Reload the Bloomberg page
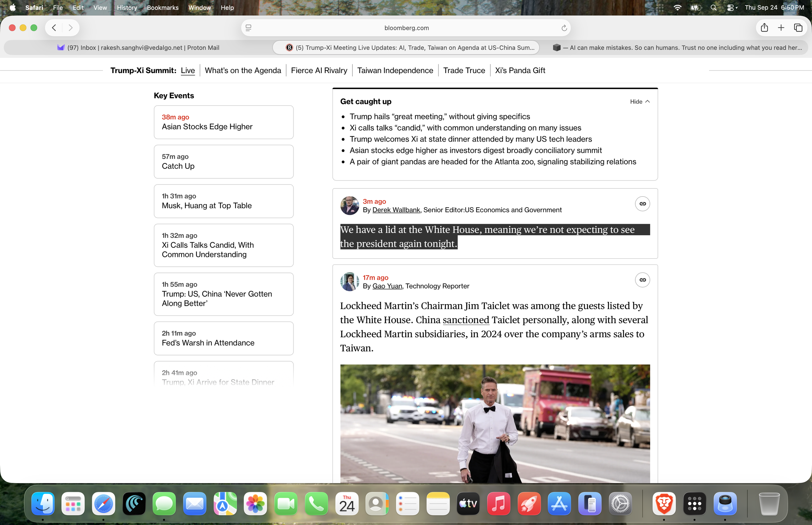 pos(564,28)
